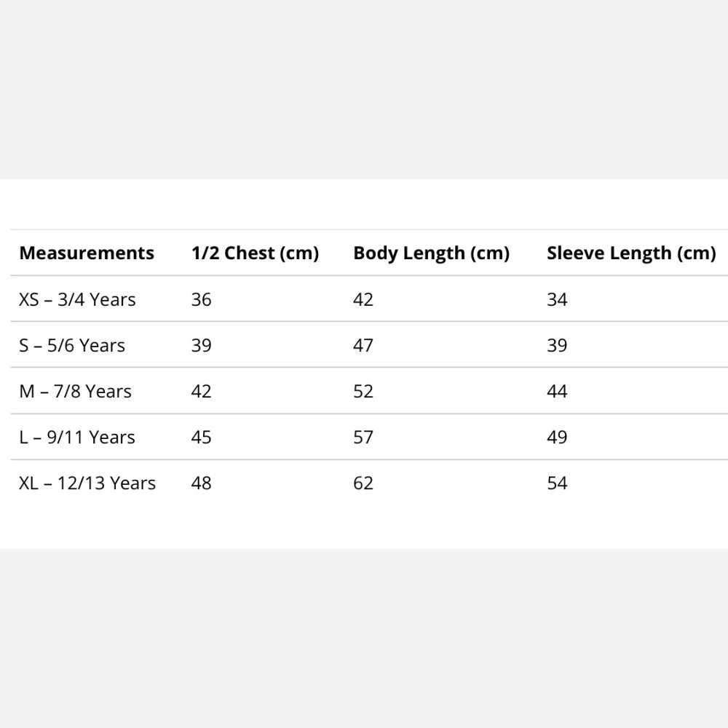Click the Body Length (cm) header
This screenshot has width=728, height=728.
[x=431, y=253]
